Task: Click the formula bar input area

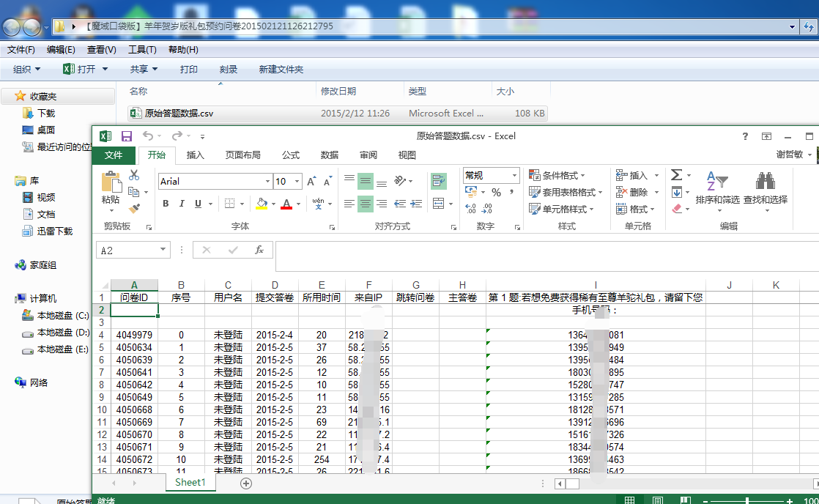Action: pyautogui.click(x=546, y=256)
